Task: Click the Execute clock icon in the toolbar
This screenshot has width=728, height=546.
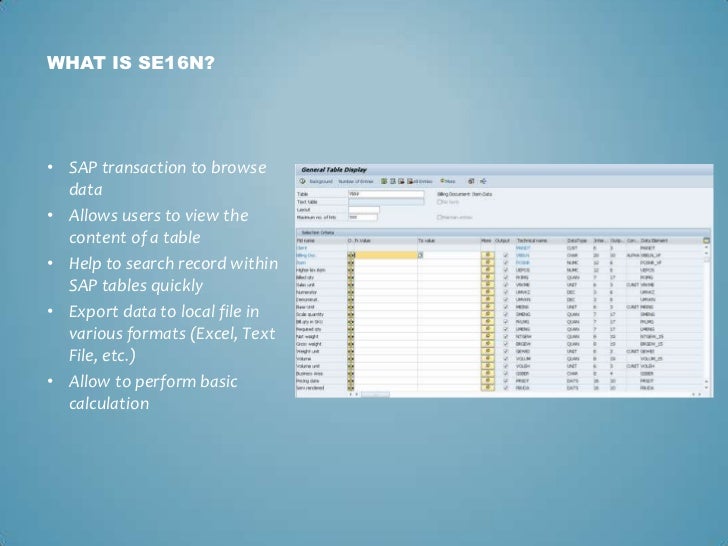Action: coord(303,182)
